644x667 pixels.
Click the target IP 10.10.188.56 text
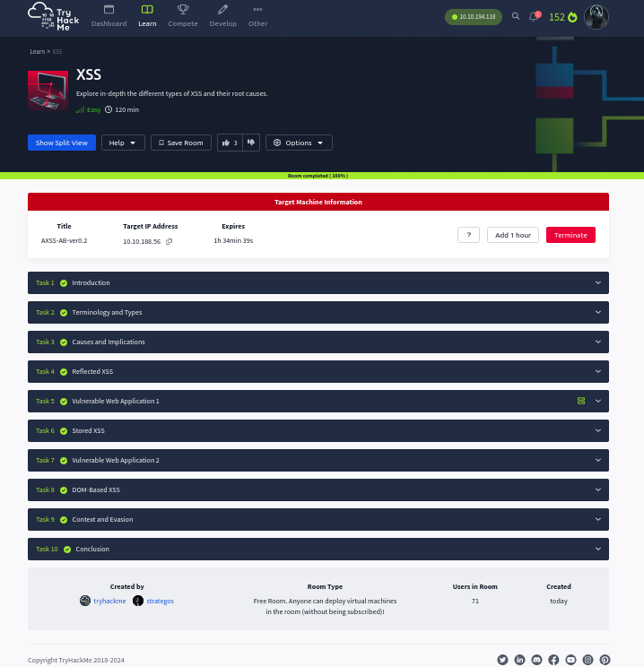click(142, 242)
